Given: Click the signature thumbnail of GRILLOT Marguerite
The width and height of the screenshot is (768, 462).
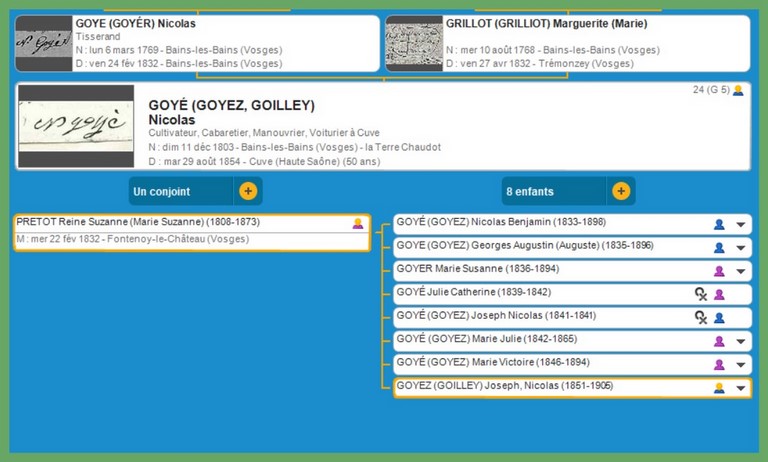Looking at the screenshot, I should [x=413, y=44].
